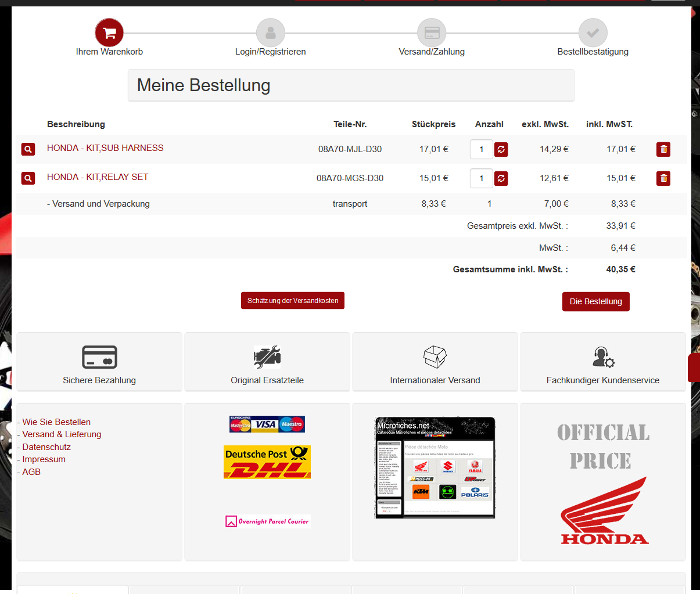Click the Login/Registrieren user step icon
The image size is (700, 594).
point(270,33)
